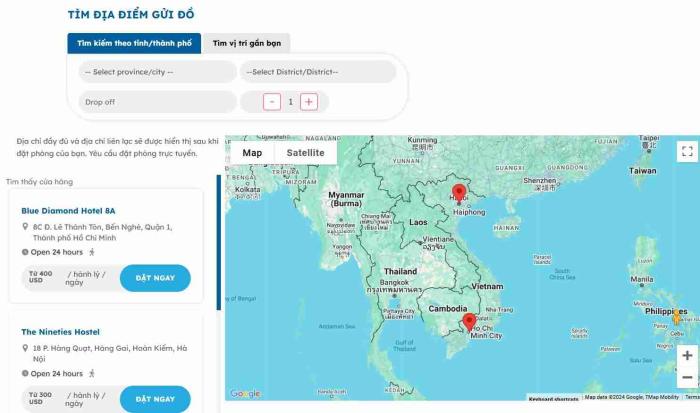
Task: Switch to Tìm kiếm theo tỉnh/thành phố tab
Action: [x=134, y=43]
